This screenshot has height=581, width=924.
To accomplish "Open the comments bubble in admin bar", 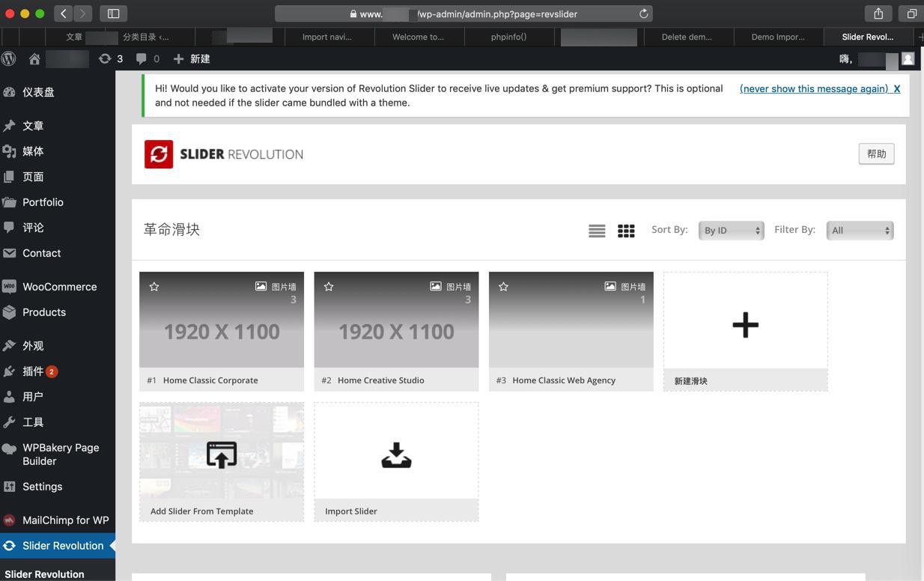I will point(148,58).
